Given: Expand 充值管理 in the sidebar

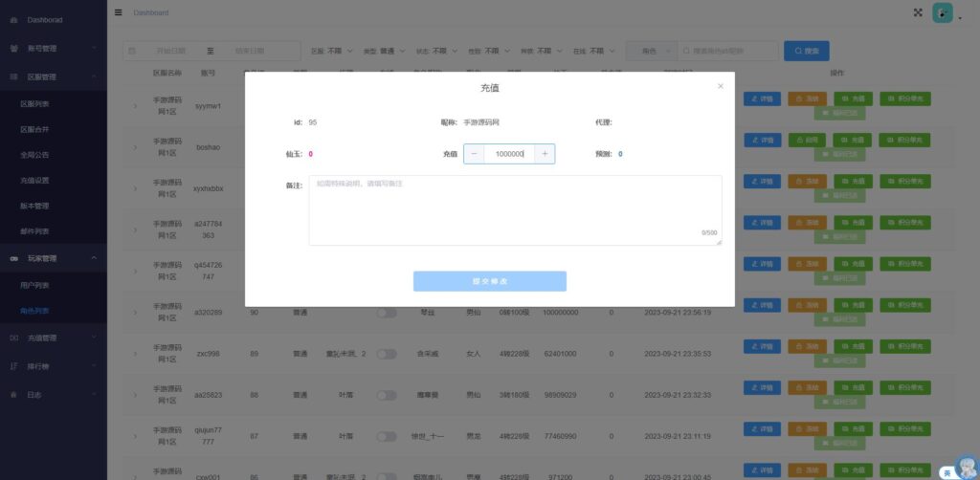Looking at the screenshot, I should click(54, 338).
